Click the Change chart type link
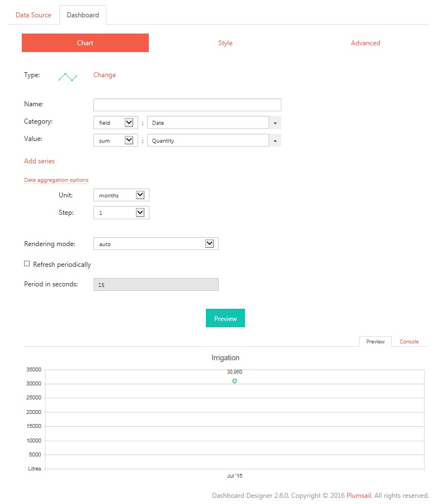The height and width of the screenshot is (504, 447). coord(105,75)
